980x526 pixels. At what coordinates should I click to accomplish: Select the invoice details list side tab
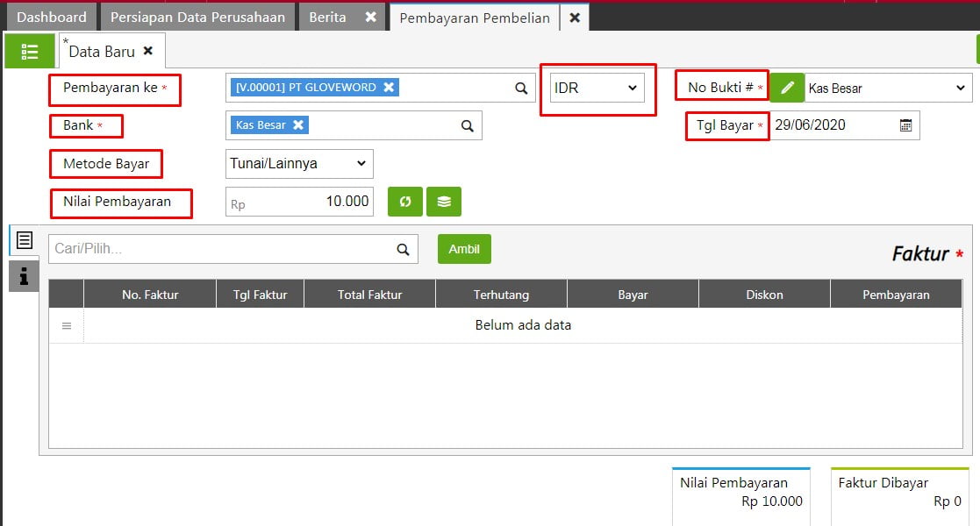click(x=24, y=240)
